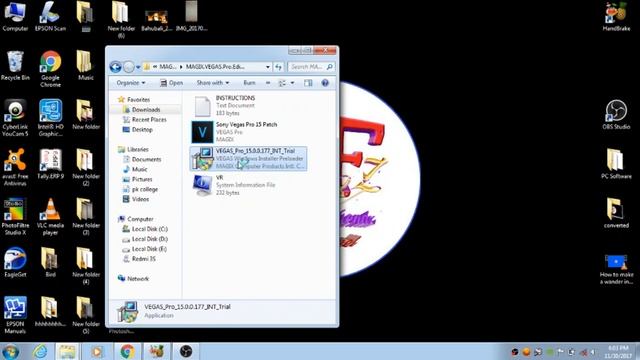
Task: Open Explorer Help button
Action: [325, 83]
